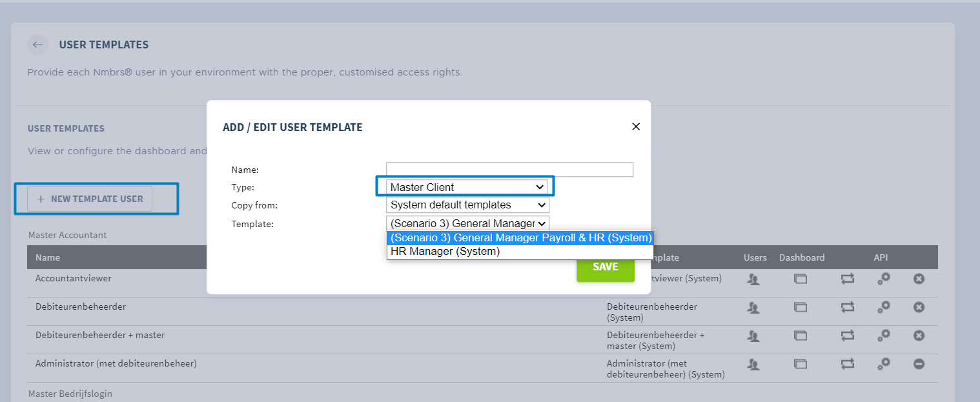This screenshot has height=402, width=980.
Task: Click the swap arrows icon in the Debiteurenbeheerder row
Action: (848, 307)
